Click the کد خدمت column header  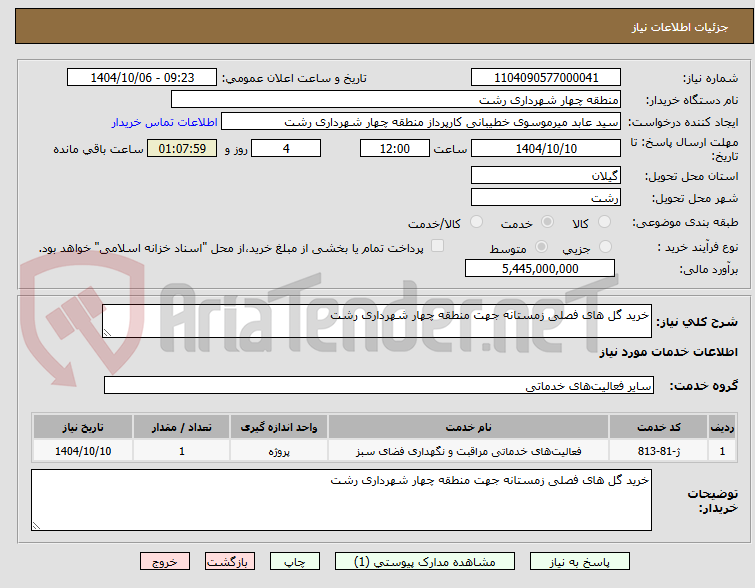coord(658,427)
